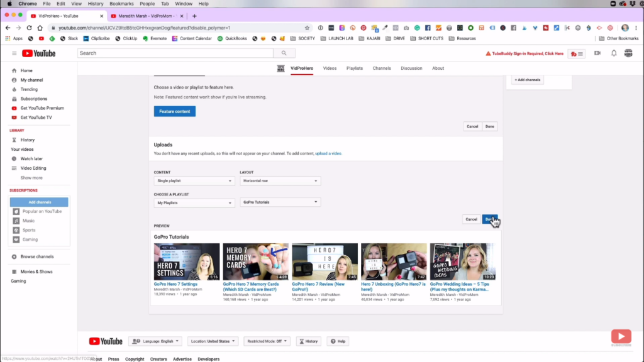Open the YouTube hamburger guide menu
The height and width of the screenshot is (362, 644).
[x=14, y=53]
